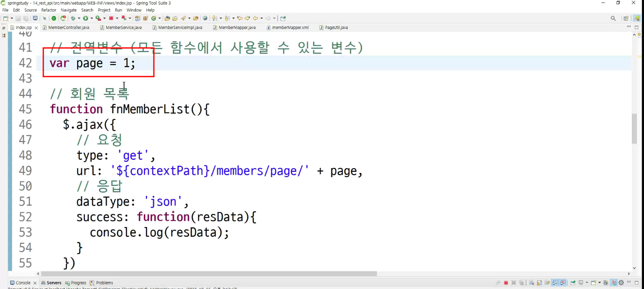Expand the Search dropdown arrow

190,19
